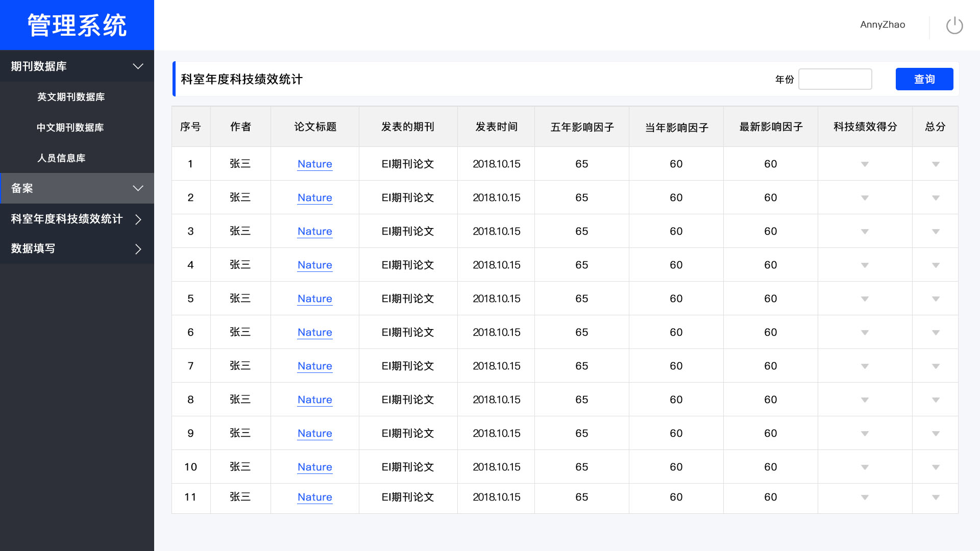980x551 pixels.
Task: Collapse the 备案 sidebar section chevron
Action: [138, 188]
